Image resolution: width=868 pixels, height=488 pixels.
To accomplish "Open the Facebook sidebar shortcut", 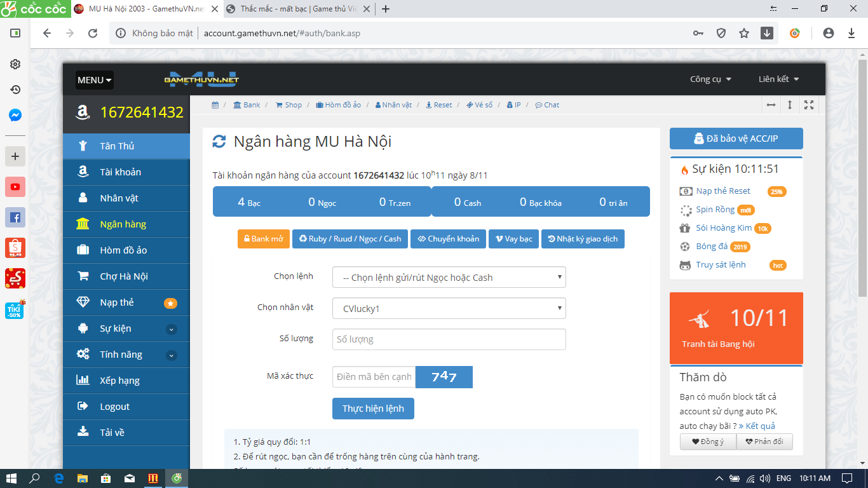I will 15,217.
